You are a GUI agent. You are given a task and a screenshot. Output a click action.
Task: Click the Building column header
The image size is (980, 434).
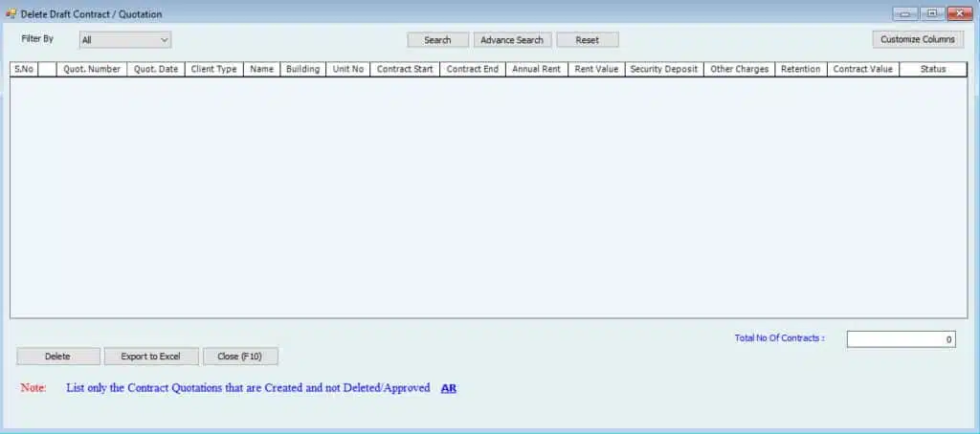303,70
